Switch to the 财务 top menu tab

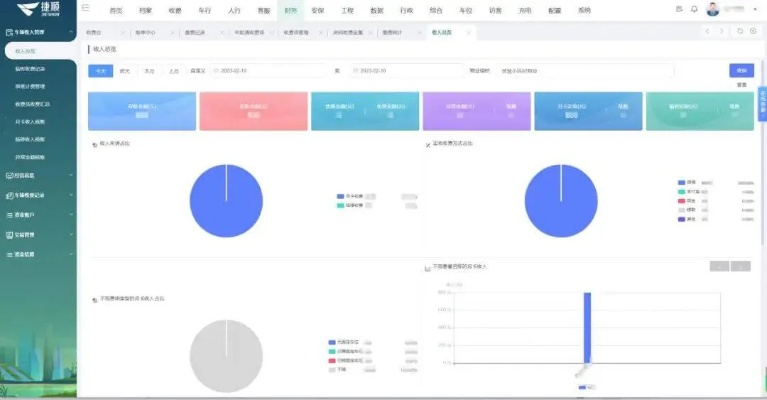(290, 10)
